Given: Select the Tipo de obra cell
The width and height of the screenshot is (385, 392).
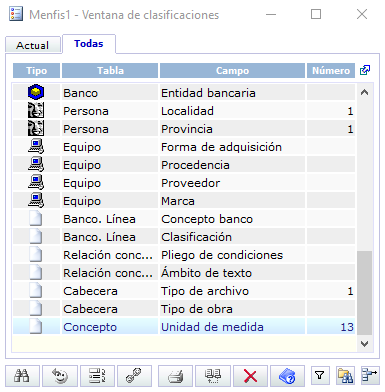Looking at the screenshot, I should (232, 309).
